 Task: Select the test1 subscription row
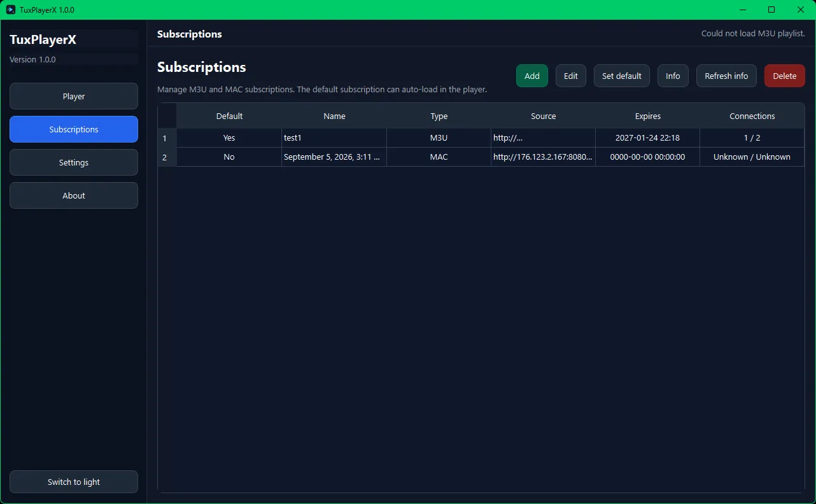pos(334,138)
